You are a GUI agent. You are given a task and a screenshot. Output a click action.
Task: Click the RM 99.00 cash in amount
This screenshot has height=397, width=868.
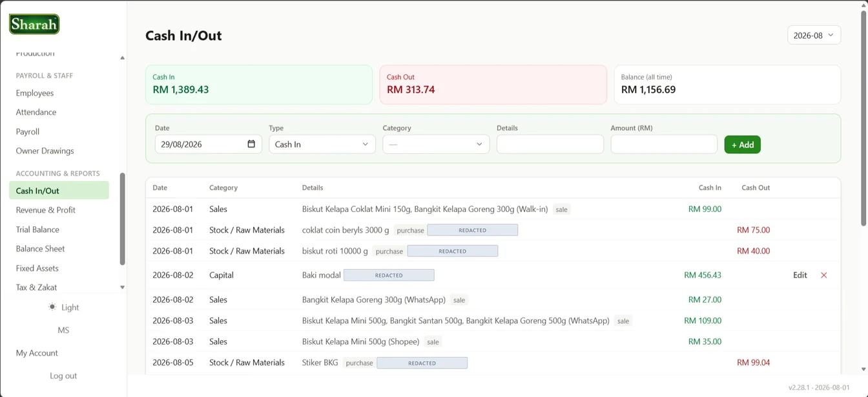[x=705, y=209]
